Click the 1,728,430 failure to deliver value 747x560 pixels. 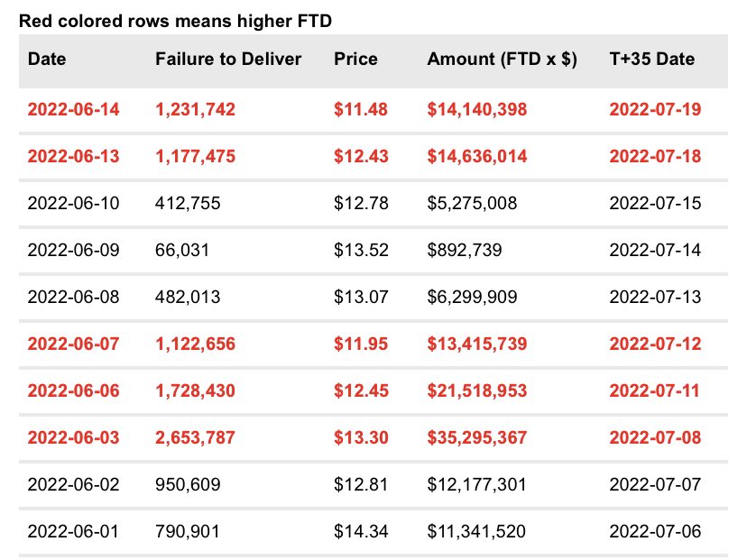(x=195, y=391)
